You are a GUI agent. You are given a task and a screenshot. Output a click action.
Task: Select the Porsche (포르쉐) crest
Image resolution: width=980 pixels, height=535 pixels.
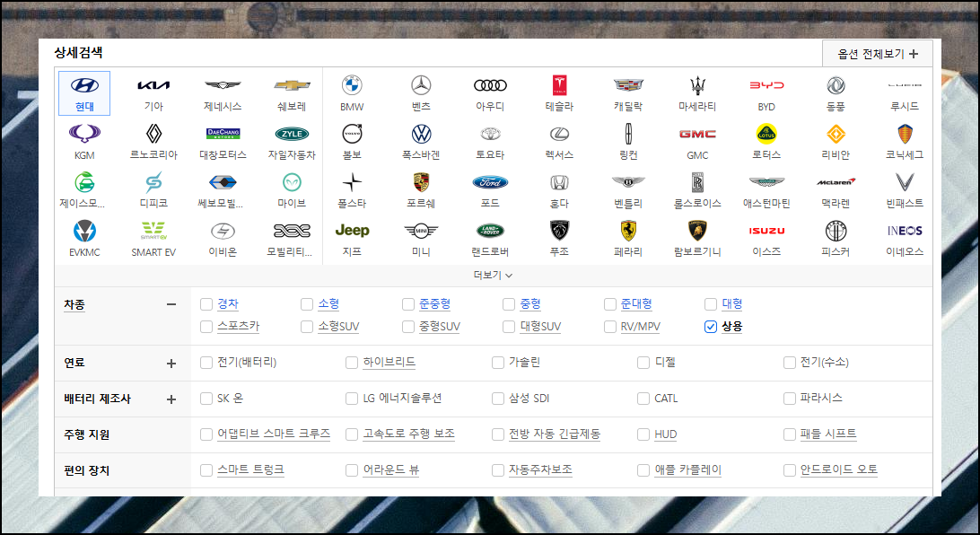pyautogui.click(x=421, y=182)
